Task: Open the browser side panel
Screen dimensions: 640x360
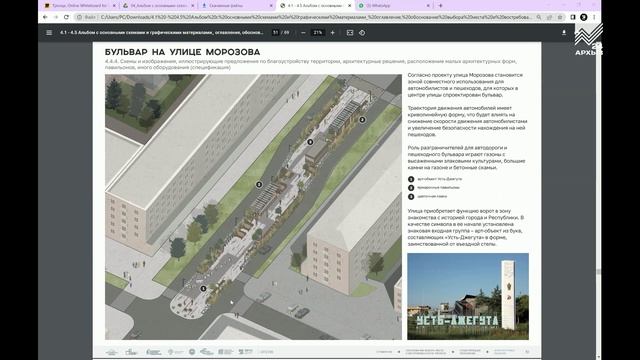Action: (573, 17)
